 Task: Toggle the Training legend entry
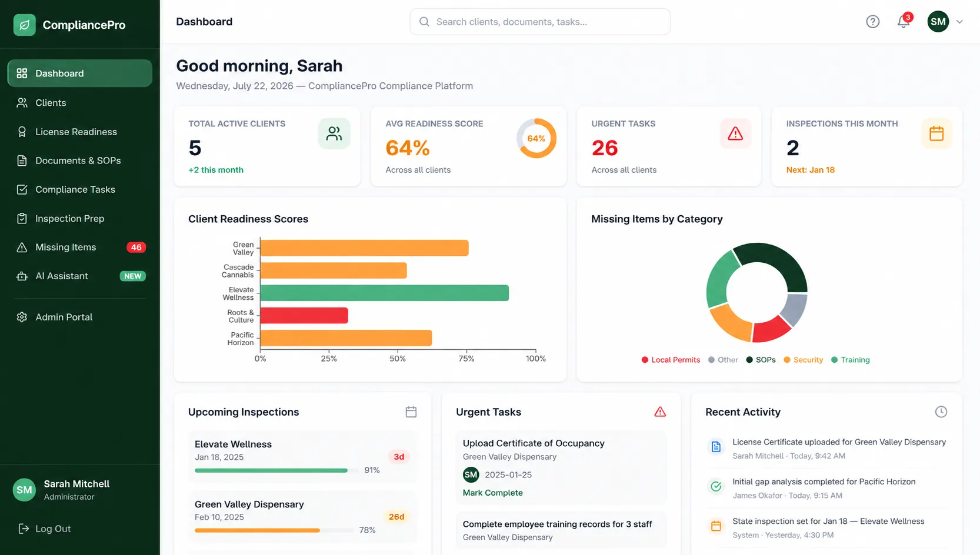pyautogui.click(x=850, y=360)
